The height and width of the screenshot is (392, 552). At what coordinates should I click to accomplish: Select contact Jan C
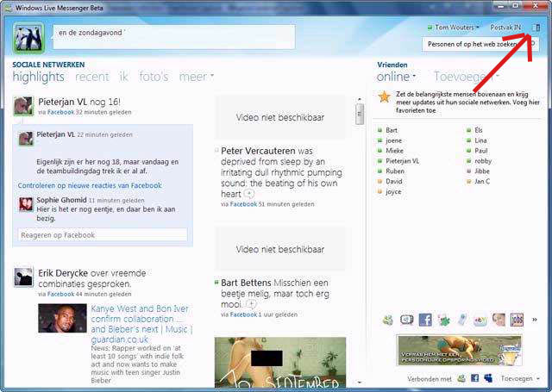pos(478,182)
